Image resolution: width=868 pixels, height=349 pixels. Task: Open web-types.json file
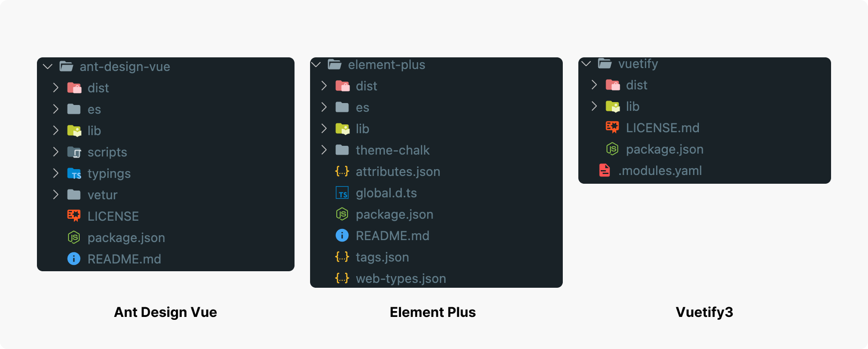tap(400, 279)
